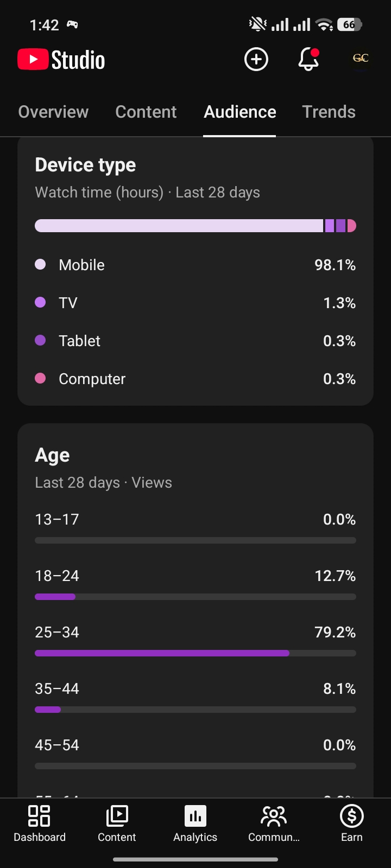Image resolution: width=391 pixels, height=868 pixels.
Task: Tap the Wi-Fi status bar icon
Action: click(324, 24)
